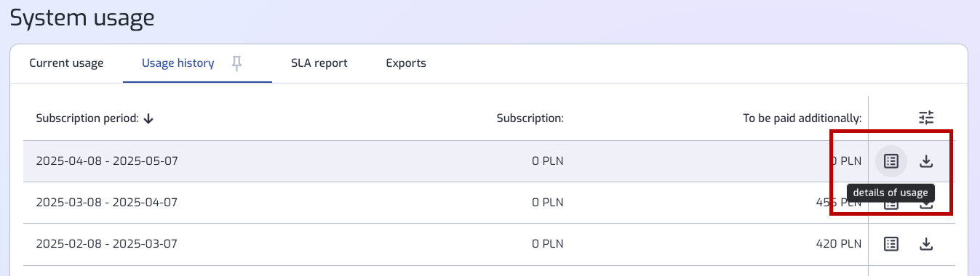The height and width of the screenshot is (276, 980).
Task: Download the 2025-02-08 to 2025-03-07 usage report
Action: coord(926,244)
